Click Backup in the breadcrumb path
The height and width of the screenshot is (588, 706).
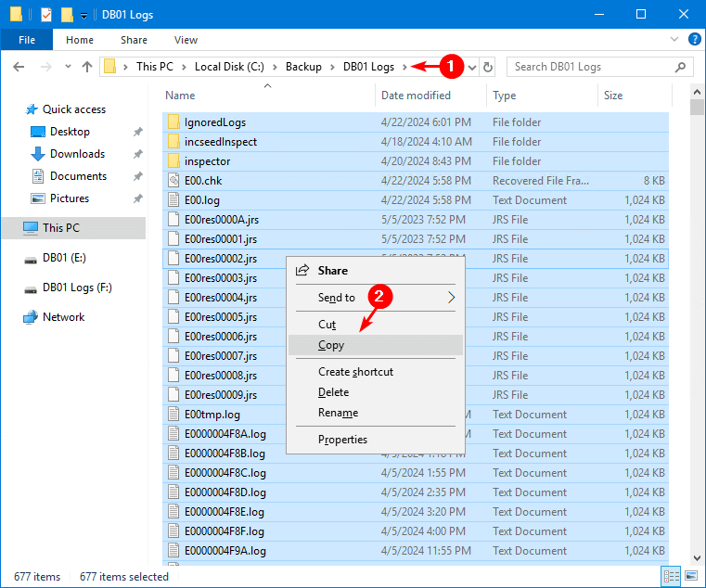pyautogui.click(x=304, y=67)
